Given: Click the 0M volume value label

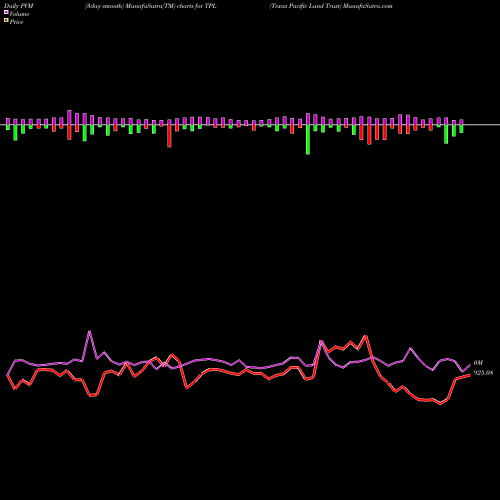Looking at the screenshot, I should [478, 363].
